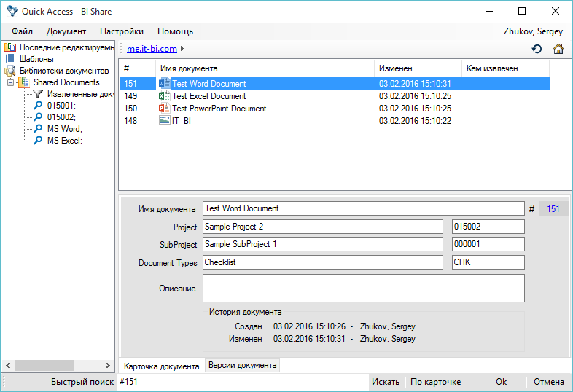Click the filter funnel icon for Извлеченные
Viewport: 573px width, 392px height.
tap(38, 94)
